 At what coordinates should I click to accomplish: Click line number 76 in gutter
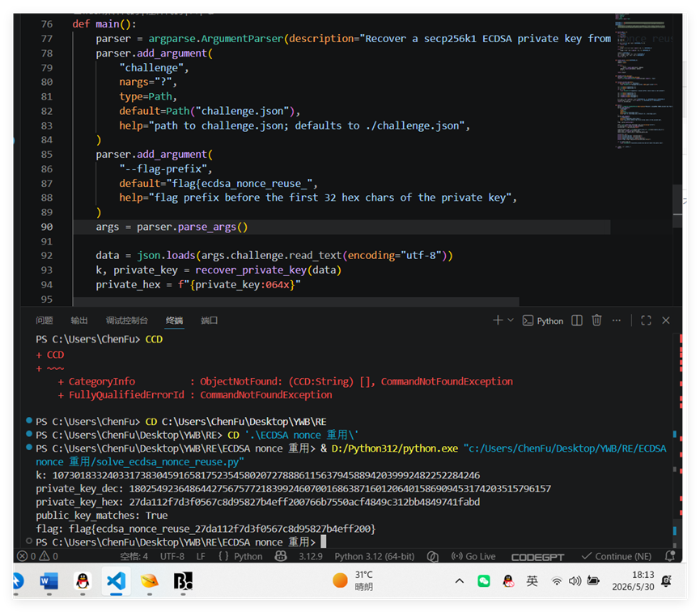tap(46, 24)
